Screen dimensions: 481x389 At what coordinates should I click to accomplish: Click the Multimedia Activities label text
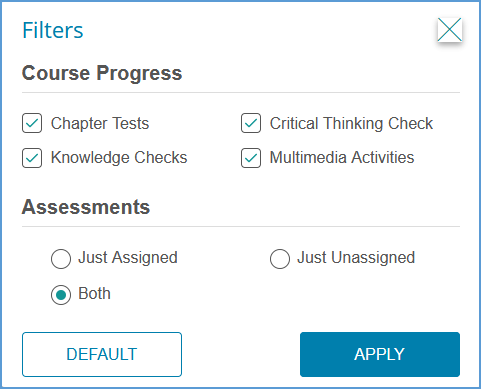tap(342, 158)
